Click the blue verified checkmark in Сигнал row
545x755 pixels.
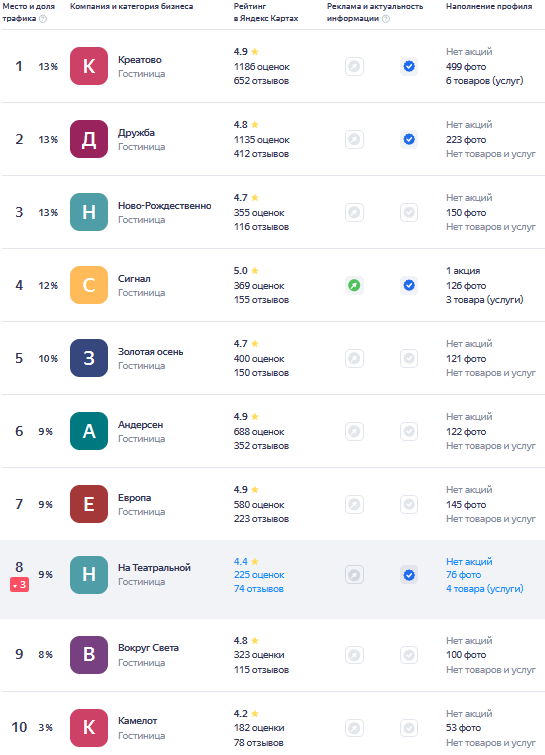tap(409, 286)
